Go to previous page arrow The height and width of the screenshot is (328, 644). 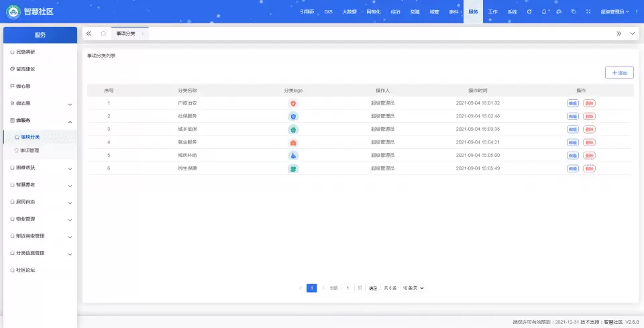(x=301, y=288)
